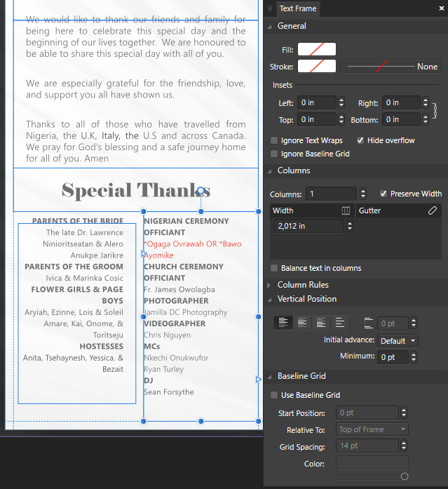The width and height of the screenshot is (448, 489).
Task: Step the Left inset value
Action: pos(341,102)
